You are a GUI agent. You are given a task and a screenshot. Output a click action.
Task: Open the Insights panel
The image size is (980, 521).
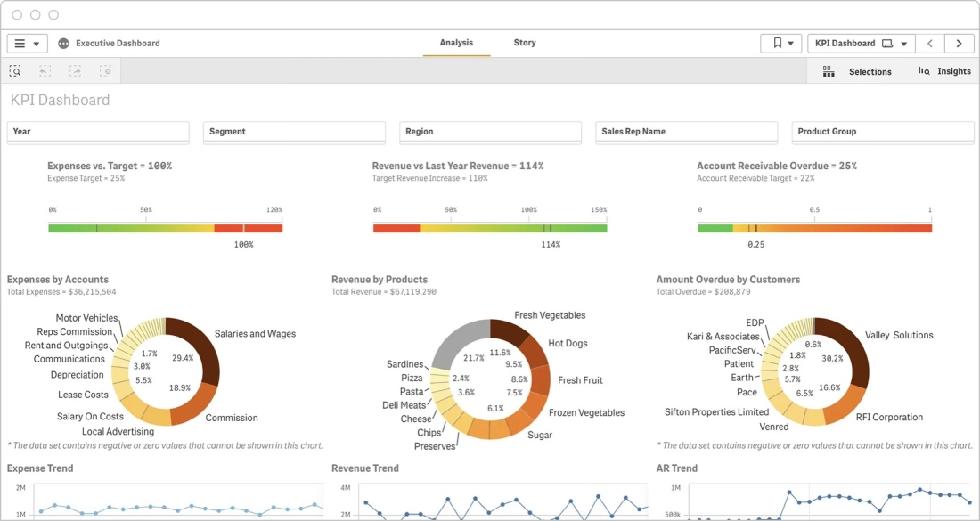pos(943,71)
